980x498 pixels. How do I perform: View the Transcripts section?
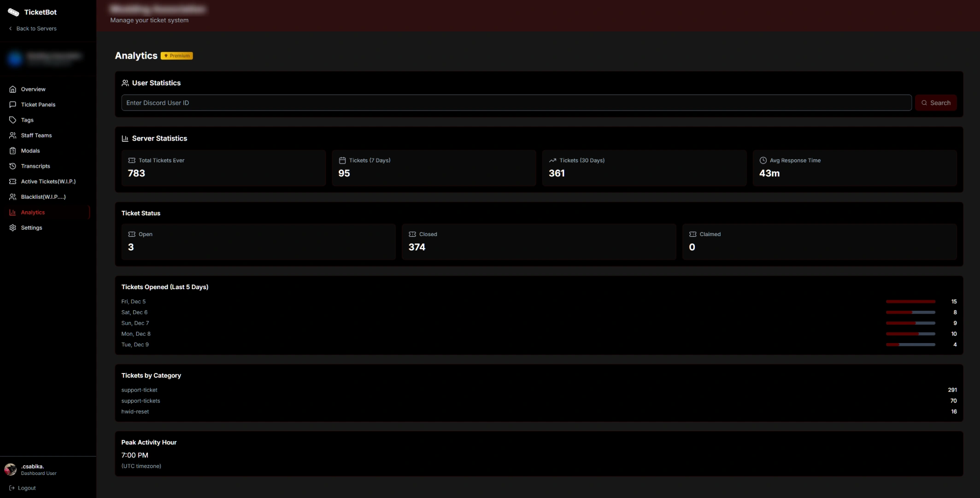coord(35,166)
